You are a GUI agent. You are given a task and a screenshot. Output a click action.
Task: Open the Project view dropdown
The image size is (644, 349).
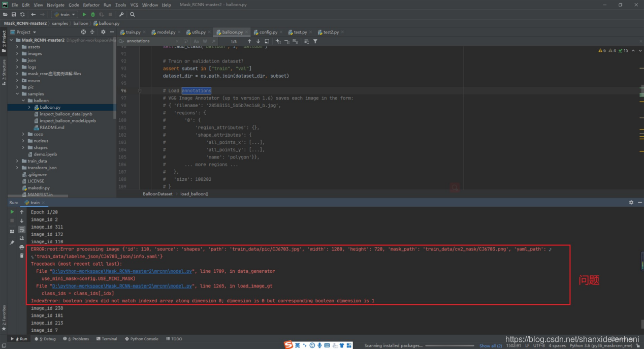[24, 32]
